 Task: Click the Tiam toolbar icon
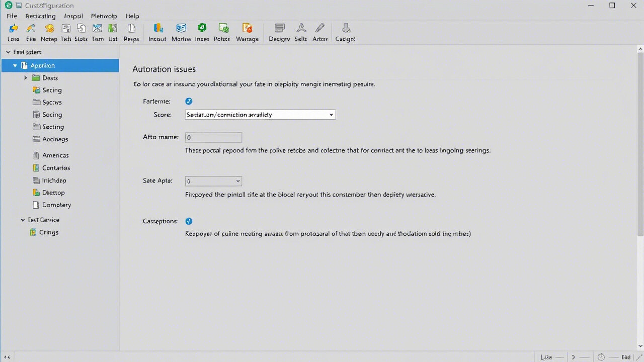coord(97,29)
